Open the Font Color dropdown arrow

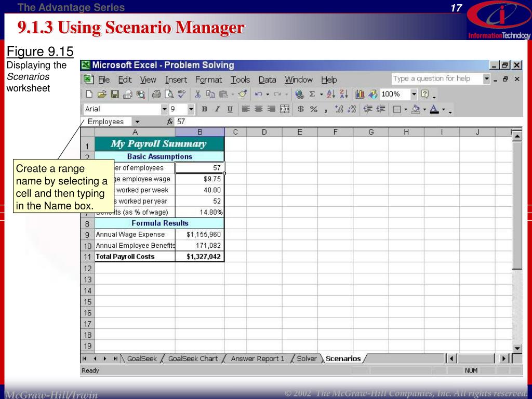[444, 109]
